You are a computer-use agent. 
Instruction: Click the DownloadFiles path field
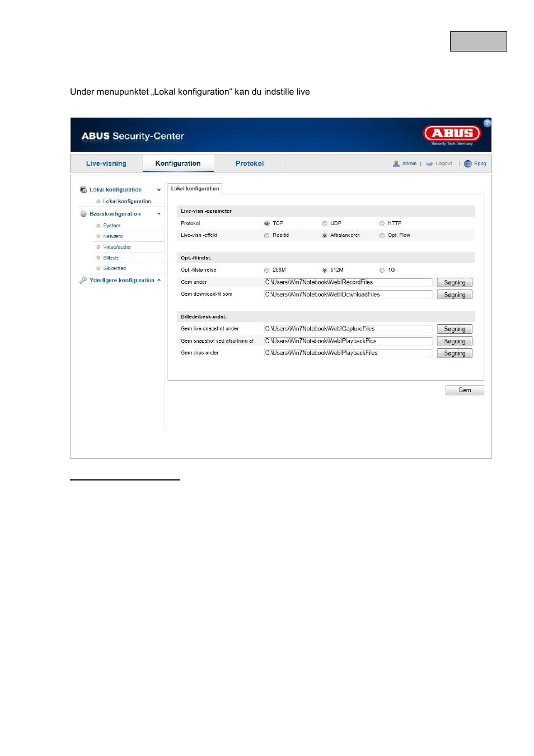tap(348, 295)
